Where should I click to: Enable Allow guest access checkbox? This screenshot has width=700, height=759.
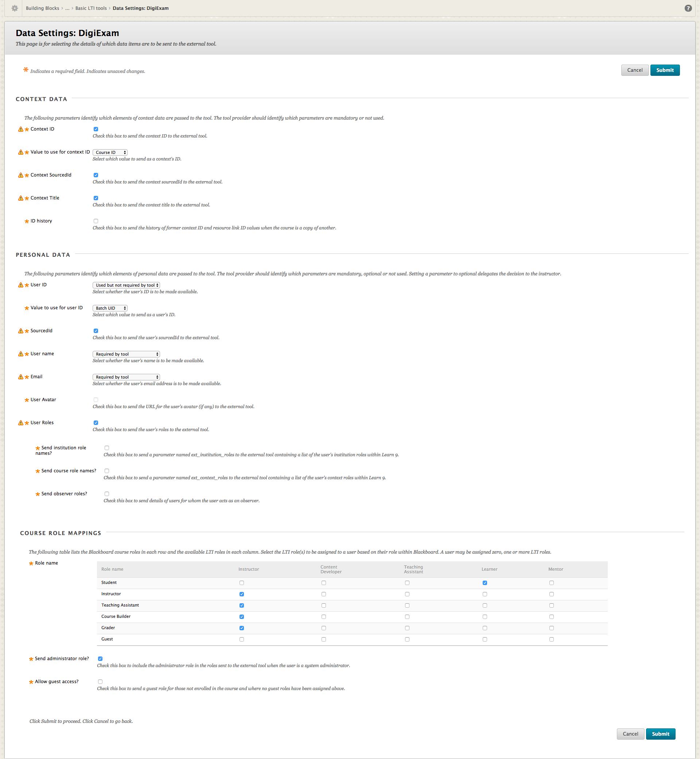100,682
